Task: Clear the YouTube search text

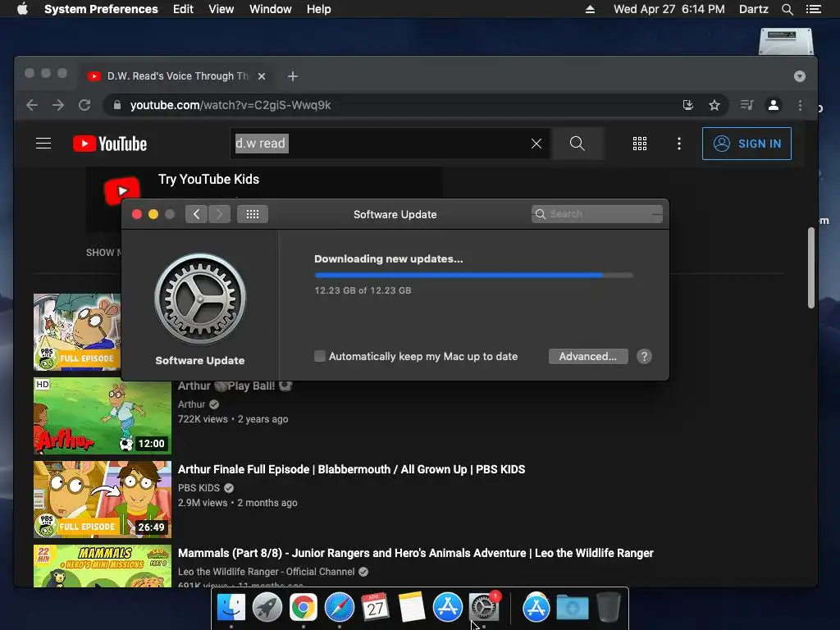Action: click(536, 144)
